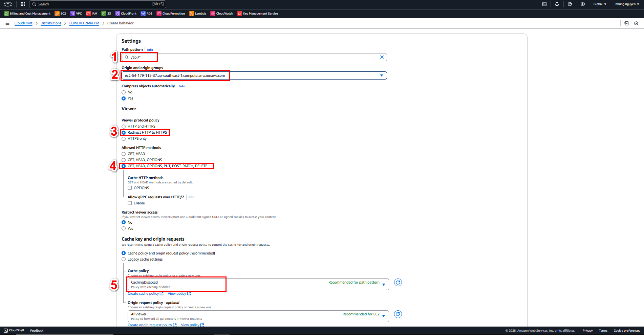Screen dimensions: 644x335
Task: Toggle the left navigation hamburger menu
Action: pyautogui.click(x=7, y=23)
